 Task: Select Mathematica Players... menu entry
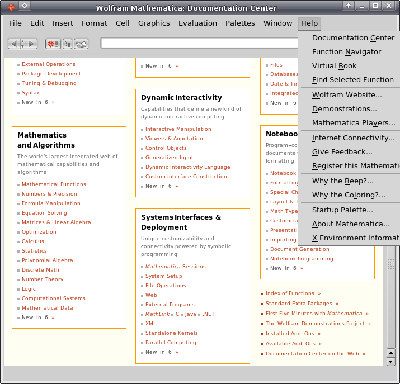coord(350,123)
